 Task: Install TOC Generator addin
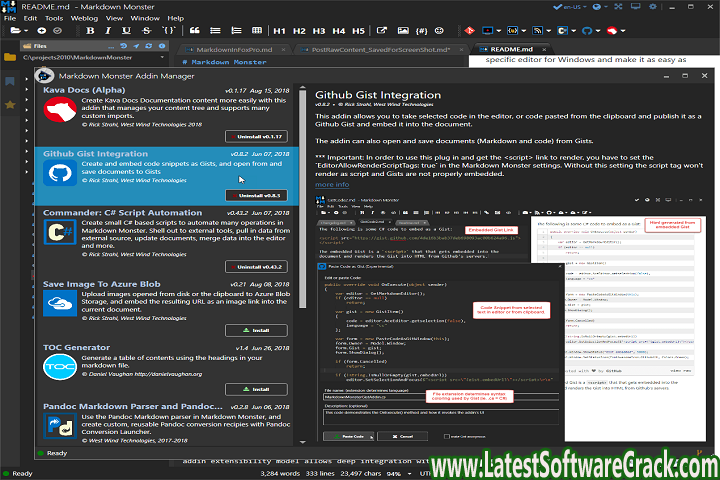point(256,389)
